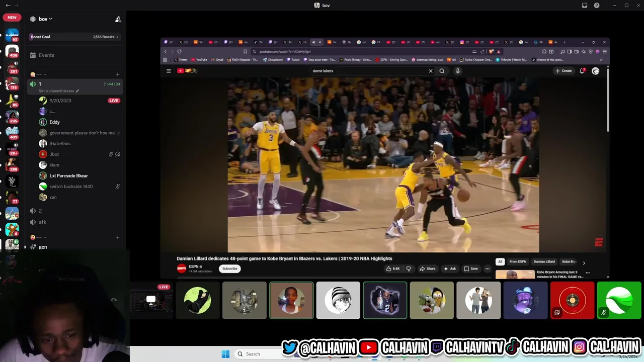The height and width of the screenshot is (362, 644).
Task: Click the YouTube logo in the stream
Action: 187,71
